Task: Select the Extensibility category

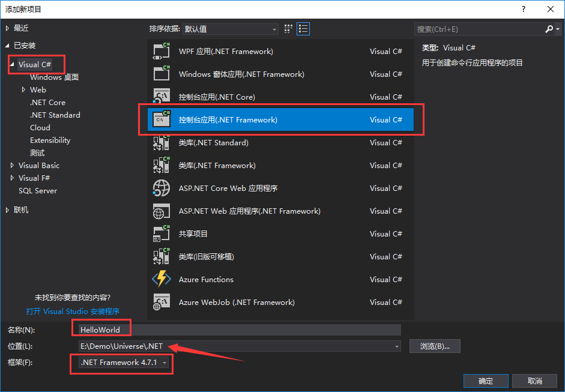Action: pyautogui.click(x=50, y=140)
